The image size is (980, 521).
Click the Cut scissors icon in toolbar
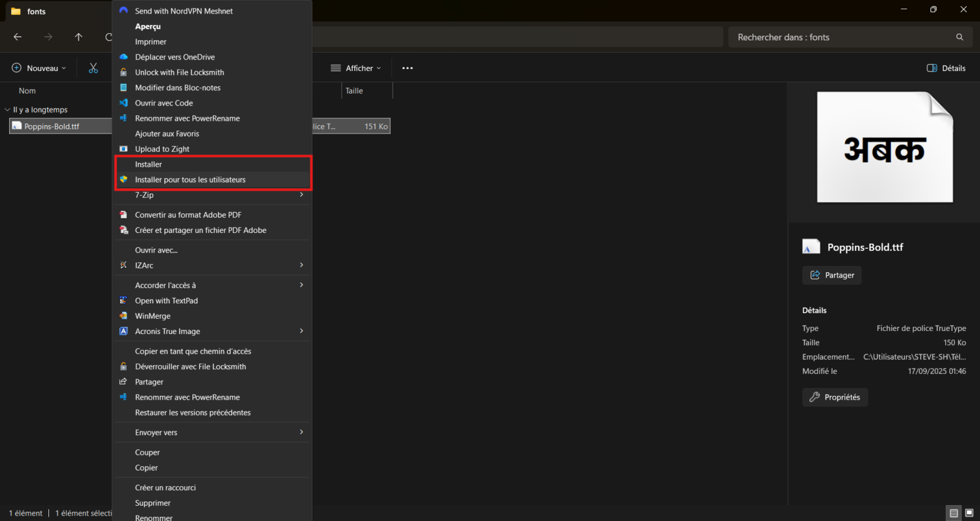pos(93,68)
